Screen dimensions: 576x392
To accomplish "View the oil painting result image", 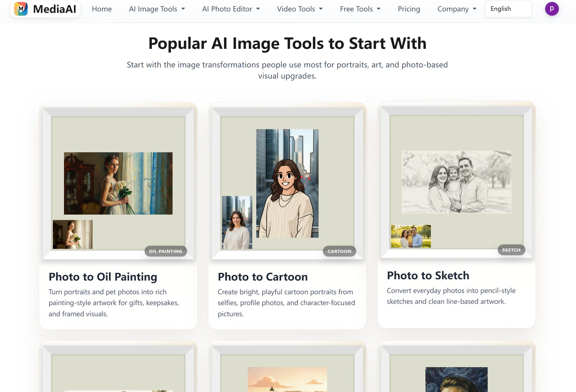I will pyautogui.click(x=118, y=183).
